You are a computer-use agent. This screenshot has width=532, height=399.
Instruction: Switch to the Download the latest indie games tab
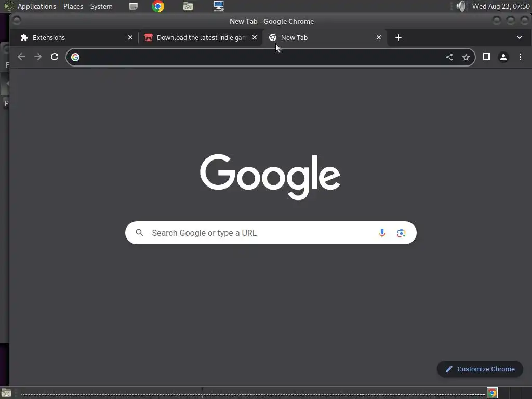pyautogui.click(x=200, y=37)
